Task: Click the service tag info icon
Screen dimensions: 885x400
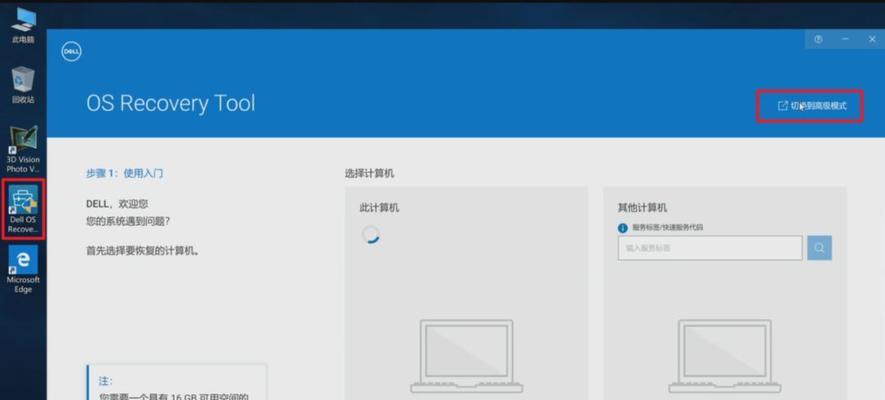Action: [623, 228]
